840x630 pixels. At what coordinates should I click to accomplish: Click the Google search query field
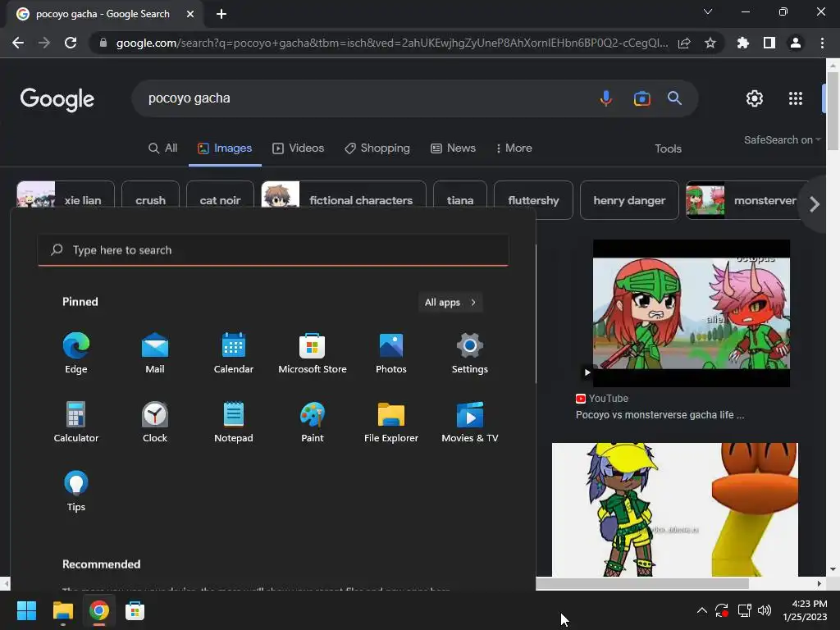[x=364, y=98]
